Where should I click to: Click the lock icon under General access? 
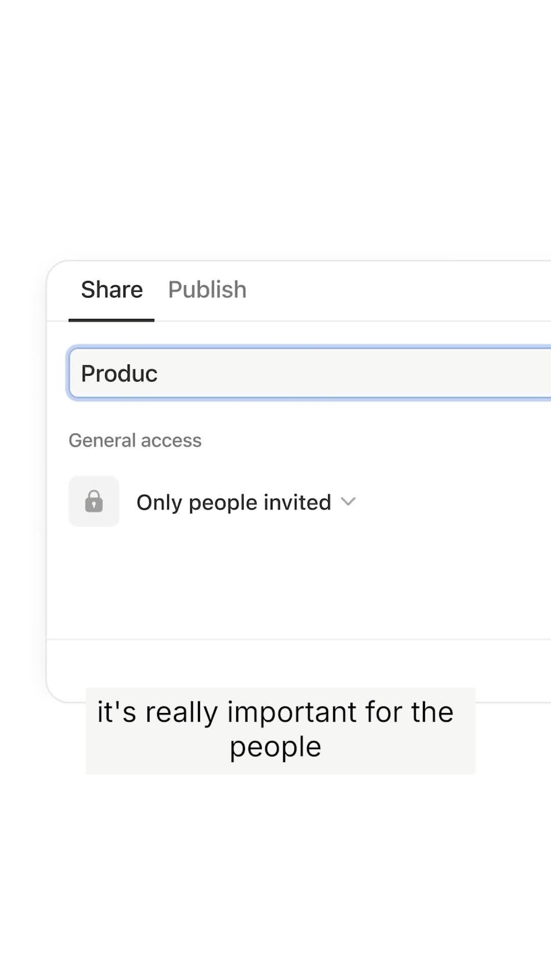(x=94, y=501)
